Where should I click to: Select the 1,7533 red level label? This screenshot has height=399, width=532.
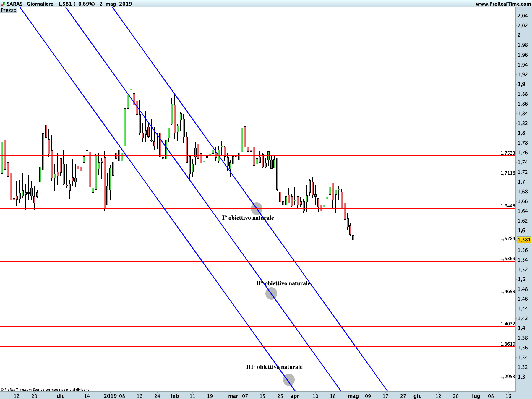pos(508,153)
